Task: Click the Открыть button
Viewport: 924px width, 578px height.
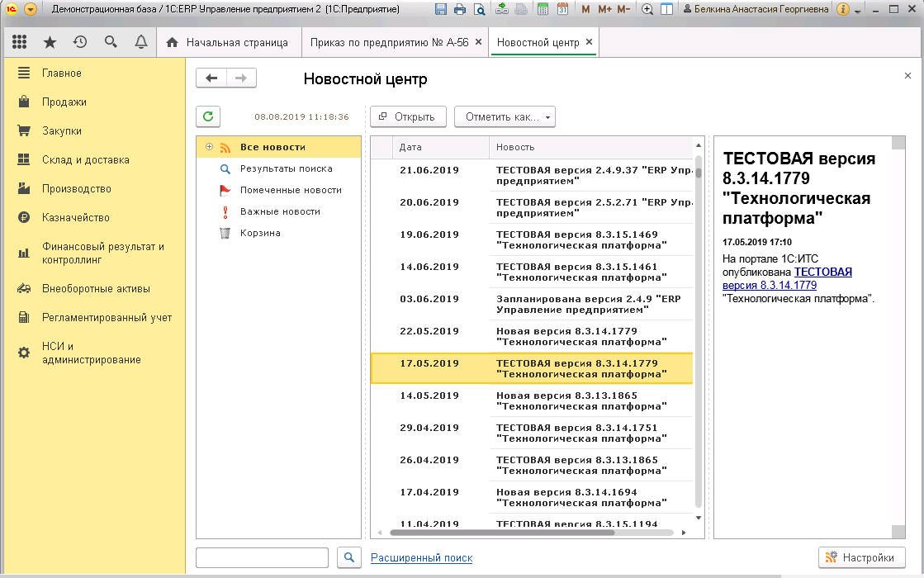Action: pyautogui.click(x=408, y=116)
